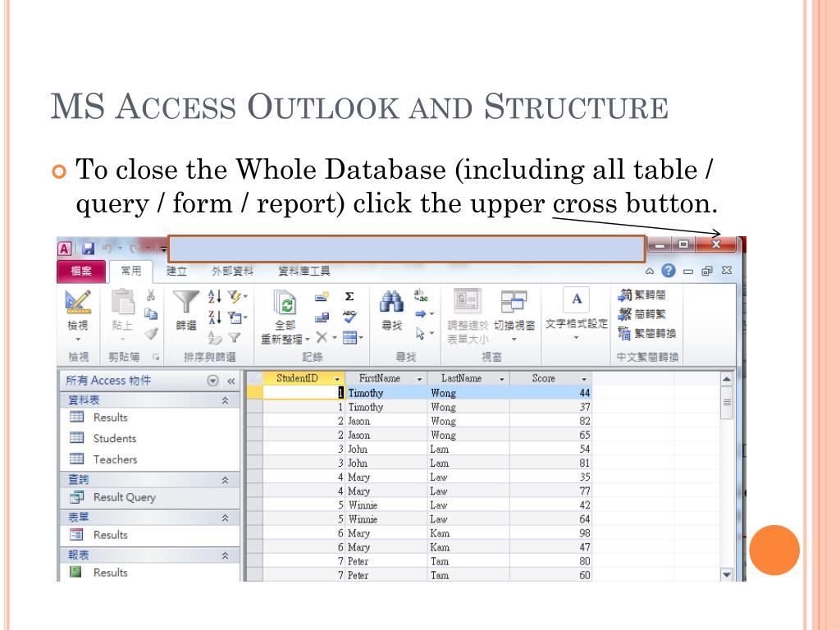840x630 pixels.
Task: Click the Totals sigma icon
Action: tap(349, 296)
